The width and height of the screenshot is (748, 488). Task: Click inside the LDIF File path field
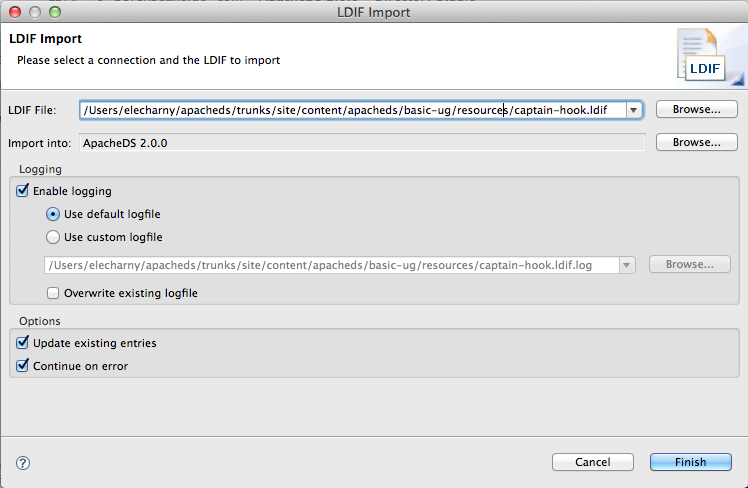[350, 109]
